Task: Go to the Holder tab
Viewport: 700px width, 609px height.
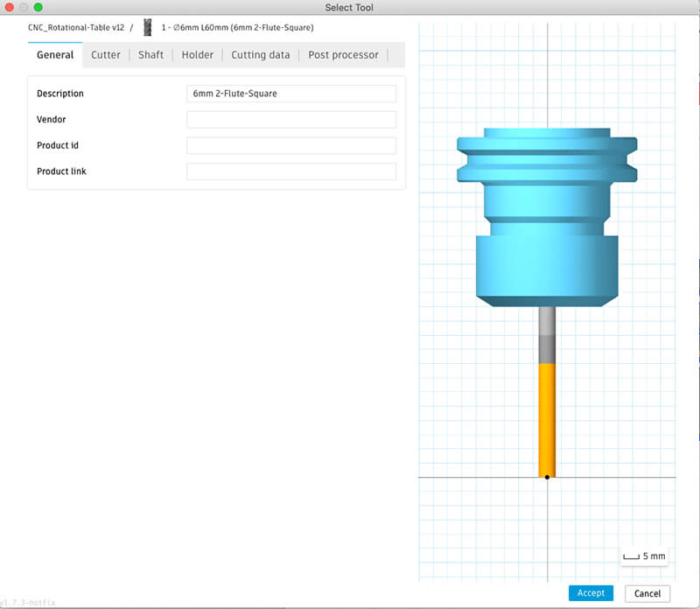Action: coord(197,55)
